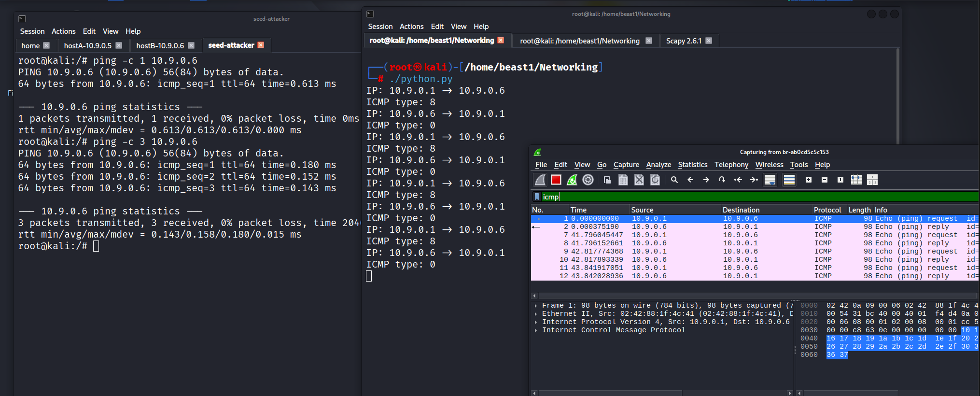Toggle packet list colorization
The image size is (980, 396).
[x=789, y=180]
